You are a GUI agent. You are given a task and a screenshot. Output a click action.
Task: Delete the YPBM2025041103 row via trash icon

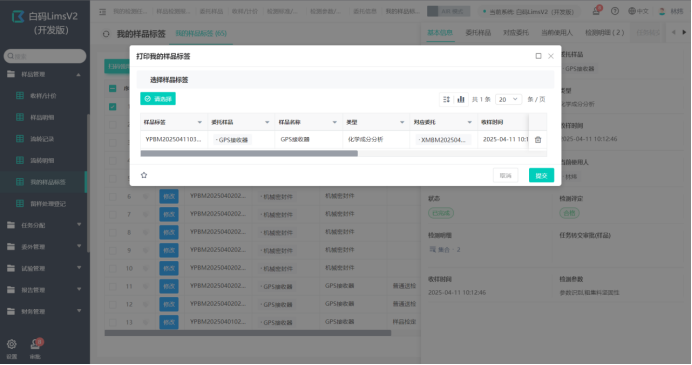(538, 140)
